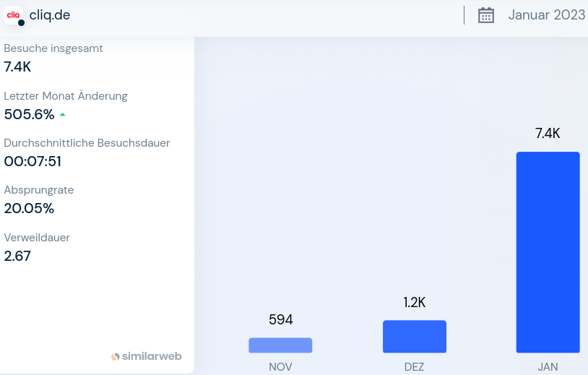
Task: Click the 505.6% monthly change value
Action: pyautogui.click(x=30, y=114)
